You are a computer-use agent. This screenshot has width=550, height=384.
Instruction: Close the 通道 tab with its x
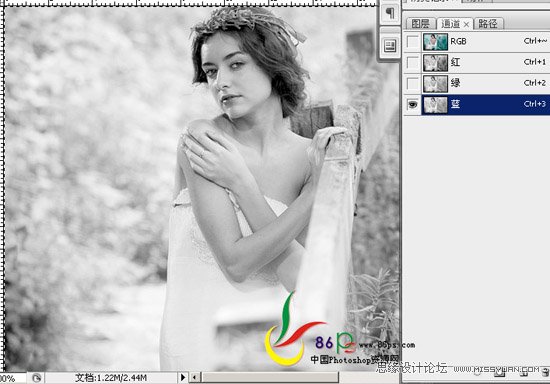coord(466,24)
